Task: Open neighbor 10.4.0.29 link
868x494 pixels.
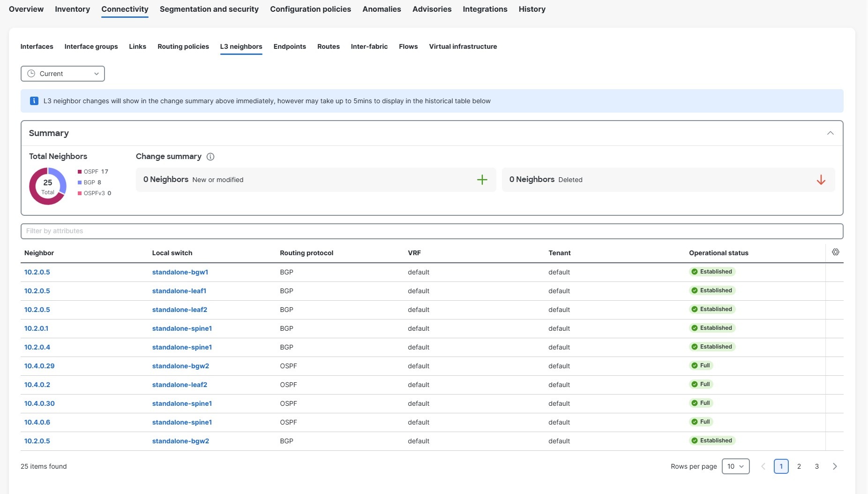Action: tap(39, 366)
